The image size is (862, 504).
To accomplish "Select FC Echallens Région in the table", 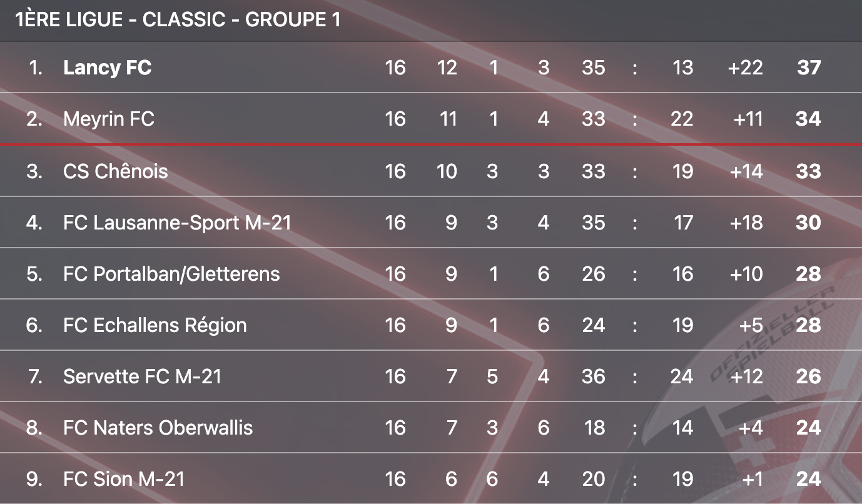I will (155, 325).
